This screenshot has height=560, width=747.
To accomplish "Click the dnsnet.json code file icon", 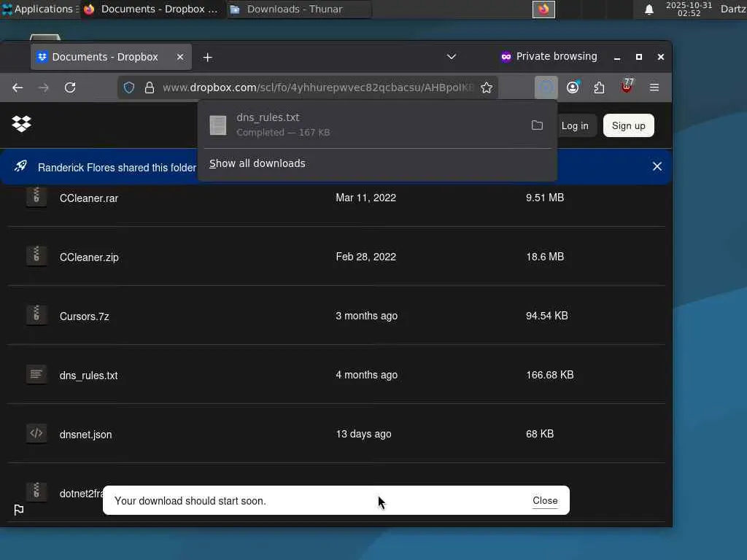I will 36,433.
